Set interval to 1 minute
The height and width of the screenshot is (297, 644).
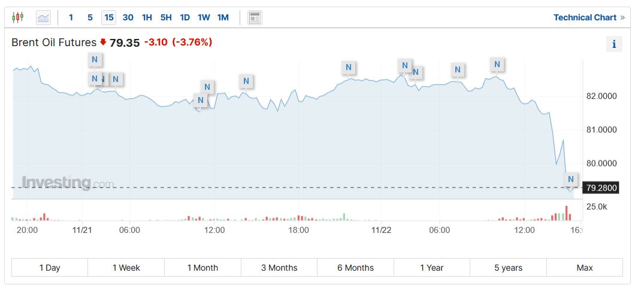(71, 17)
